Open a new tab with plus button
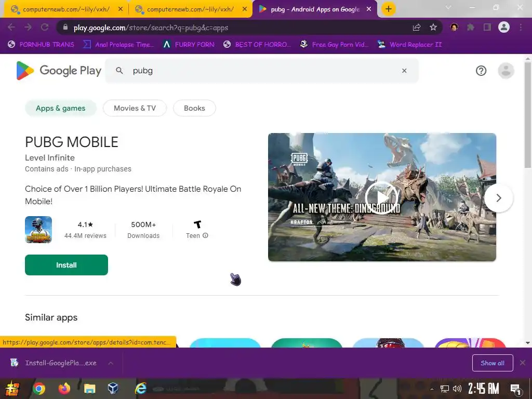532x399 pixels. (389, 9)
